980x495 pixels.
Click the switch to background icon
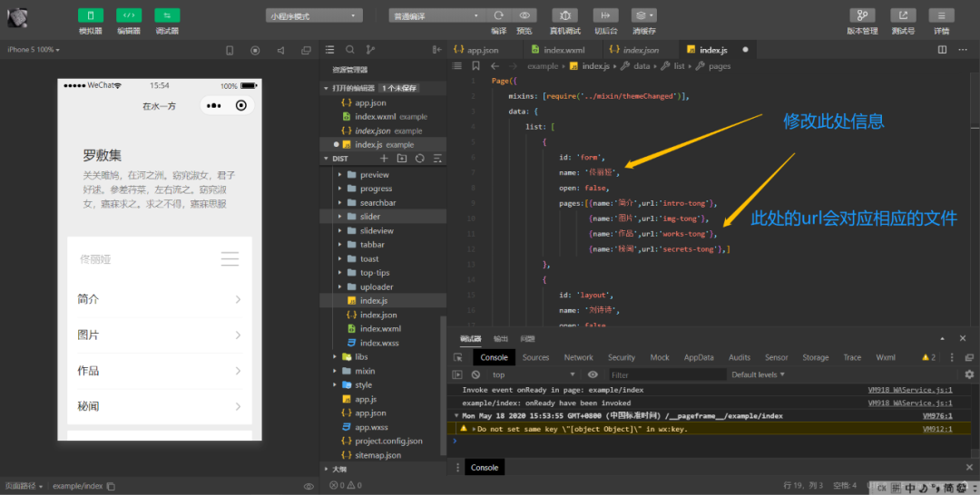(x=605, y=15)
